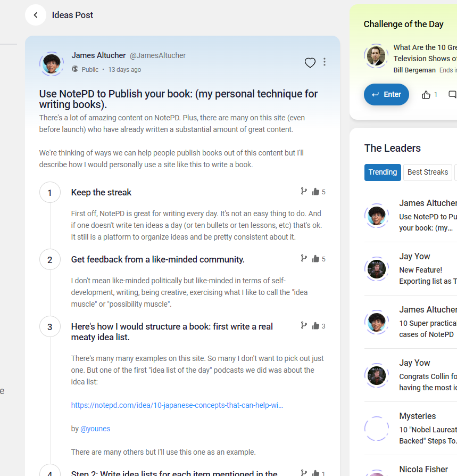Open comments on the Challenge of the Day
The image size is (457, 476).
(452, 94)
